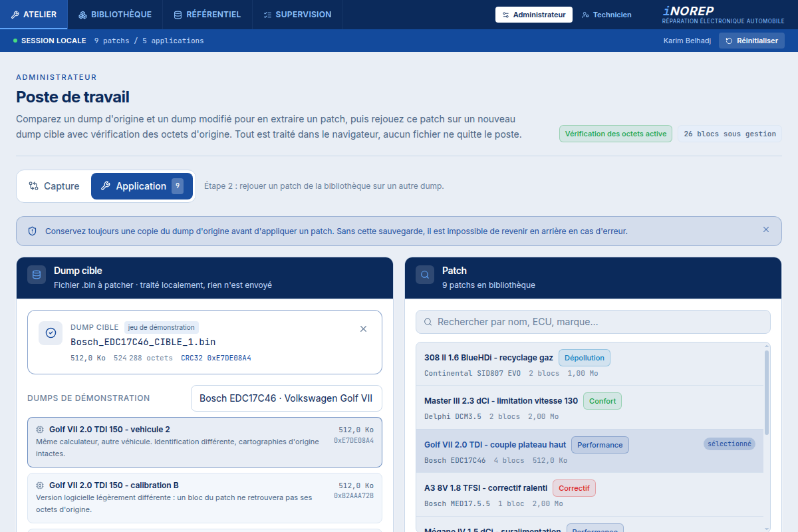The height and width of the screenshot is (532, 798).
Task: Click the user name Karim Belhadj
Action: tap(687, 41)
